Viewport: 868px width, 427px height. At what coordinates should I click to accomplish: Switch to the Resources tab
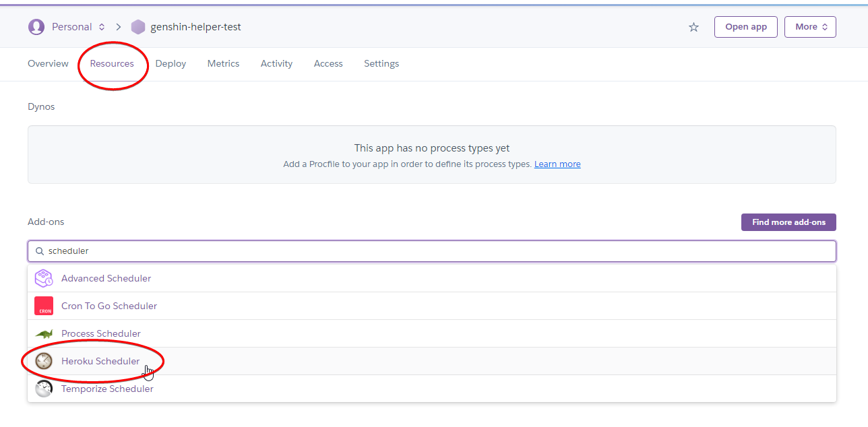pyautogui.click(x=112, y=63)
